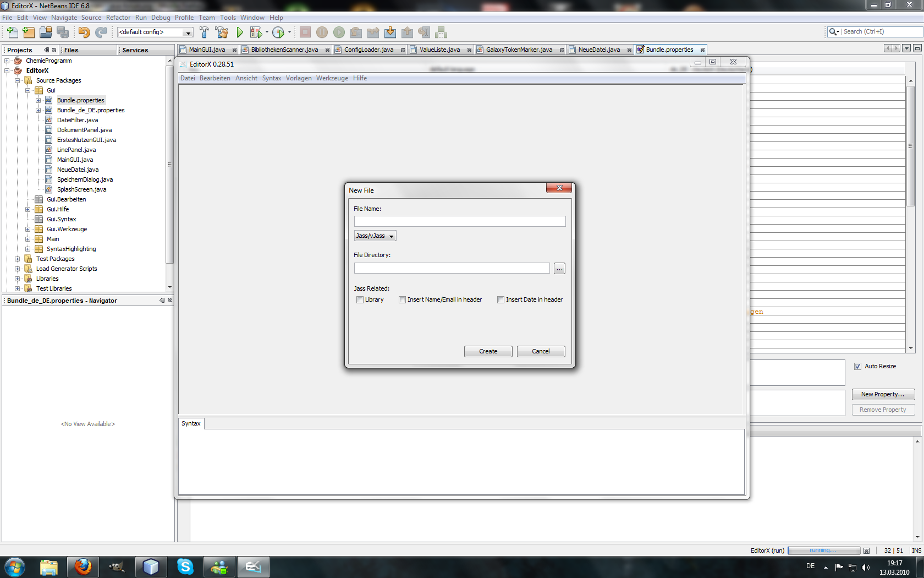Click the Continue debugger icon
Viewport: 924px width, 578px height.
tap(339, 32)
